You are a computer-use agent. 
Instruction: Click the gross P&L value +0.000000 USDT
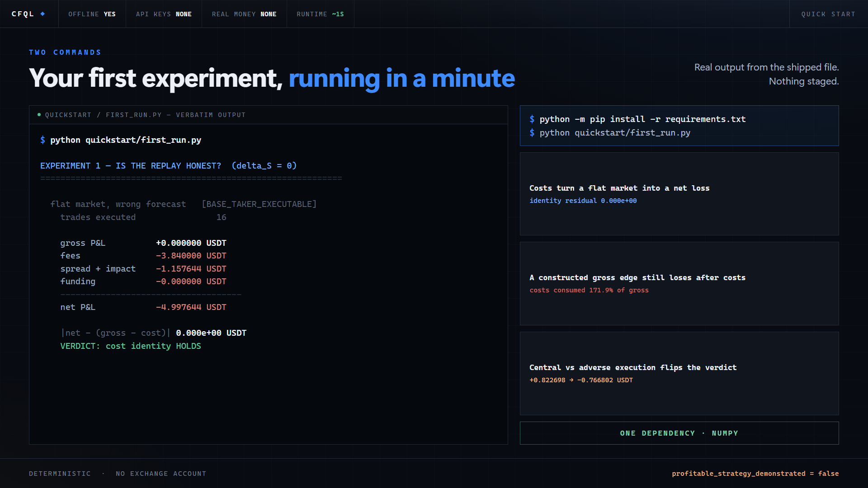coord(191,243)
